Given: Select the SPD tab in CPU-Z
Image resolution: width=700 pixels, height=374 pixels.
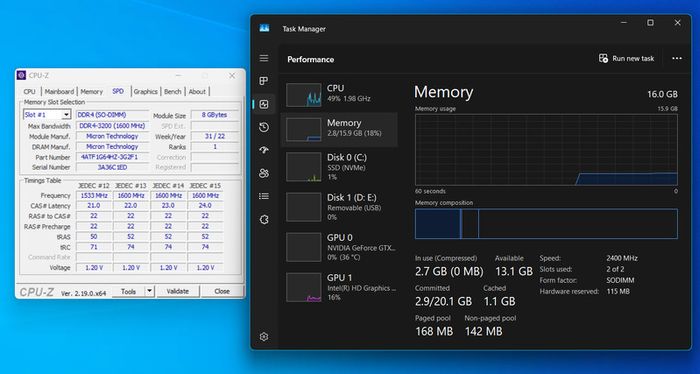Looking at the screenshot, I should (x=118, y=91).
